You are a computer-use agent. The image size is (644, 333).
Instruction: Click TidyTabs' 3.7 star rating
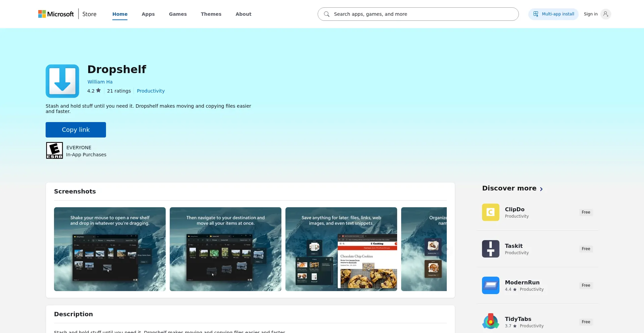coord(511,326)
